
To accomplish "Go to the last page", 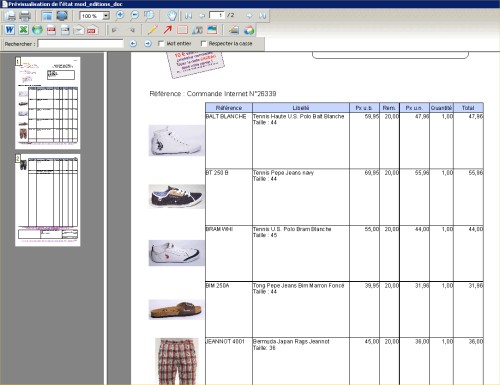I will (x=263, y=16).
